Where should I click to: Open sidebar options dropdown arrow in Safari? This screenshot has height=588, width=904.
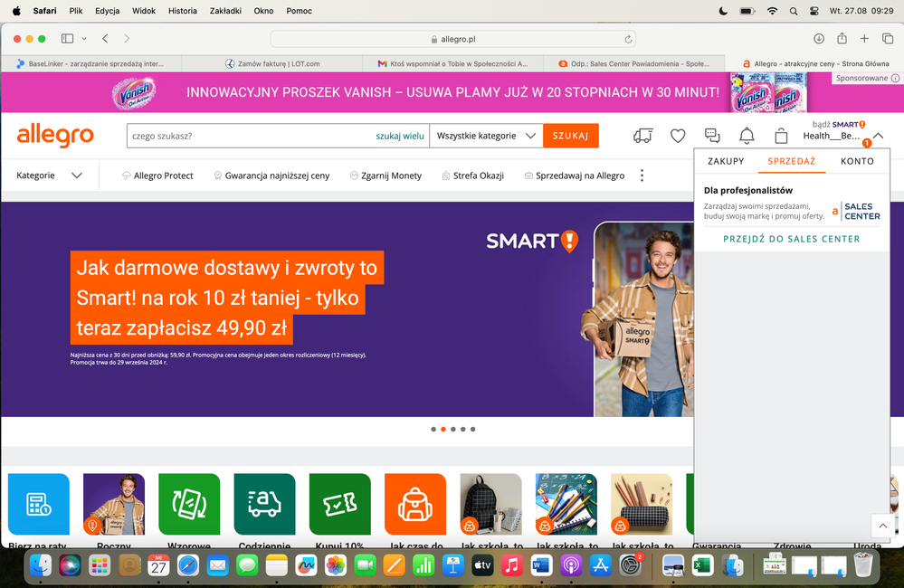click(x=84, y=39)
